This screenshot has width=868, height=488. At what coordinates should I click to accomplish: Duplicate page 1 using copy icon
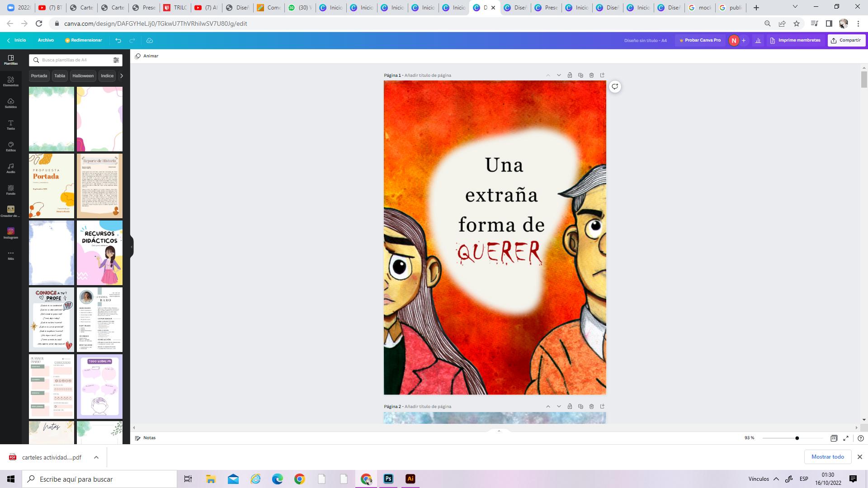[580, 75]
